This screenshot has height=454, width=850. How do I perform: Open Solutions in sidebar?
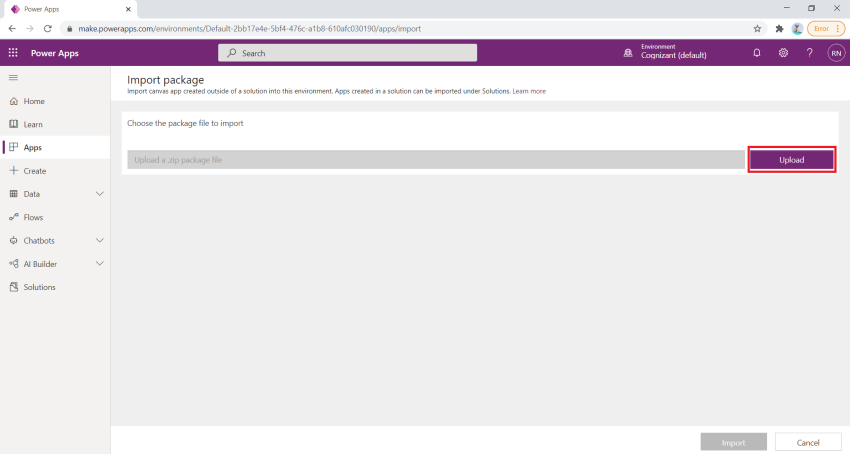[x=55, y=287]
